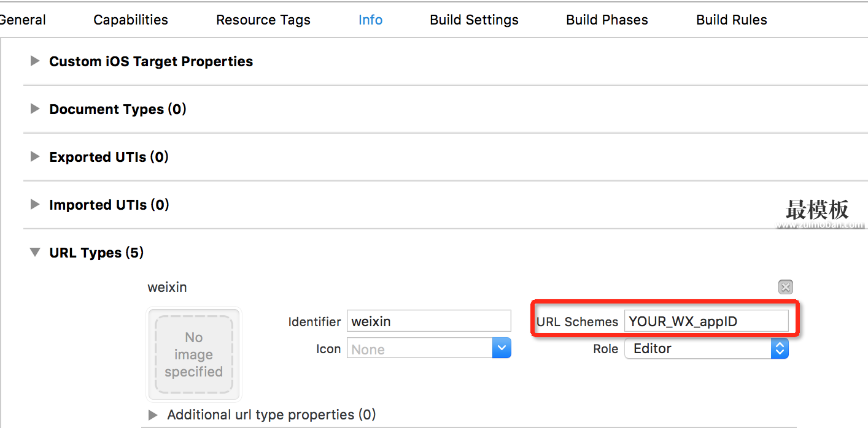Open the Build Settings tab
868x428 pixels.
click(474, 20)
